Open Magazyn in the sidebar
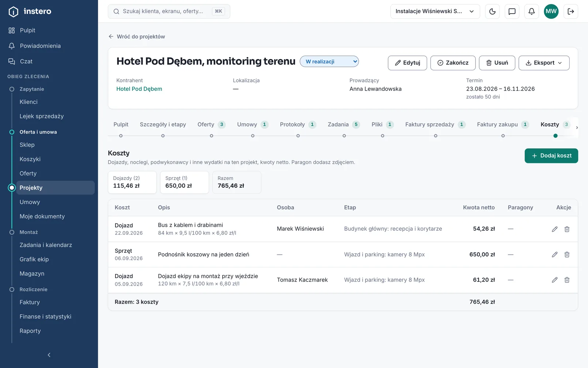This screenshot has width=588, height=368. [x=32, y=273]
